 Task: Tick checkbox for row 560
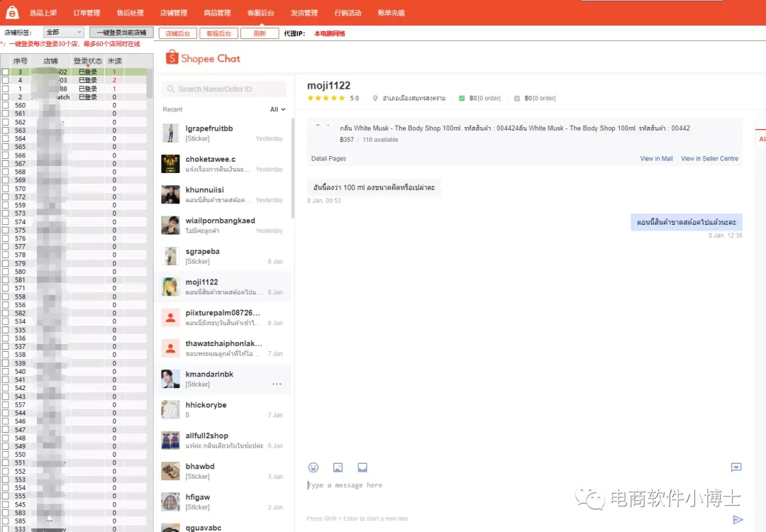point(6,105)
